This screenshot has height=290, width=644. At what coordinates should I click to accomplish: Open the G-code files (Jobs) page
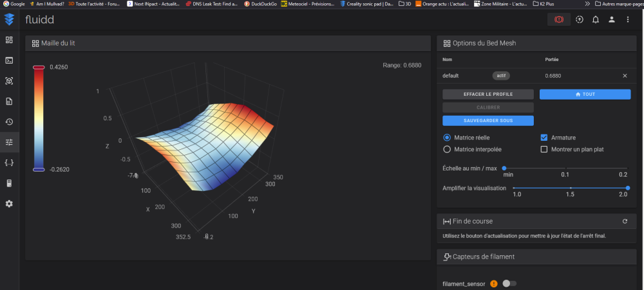tap(9, 101)
